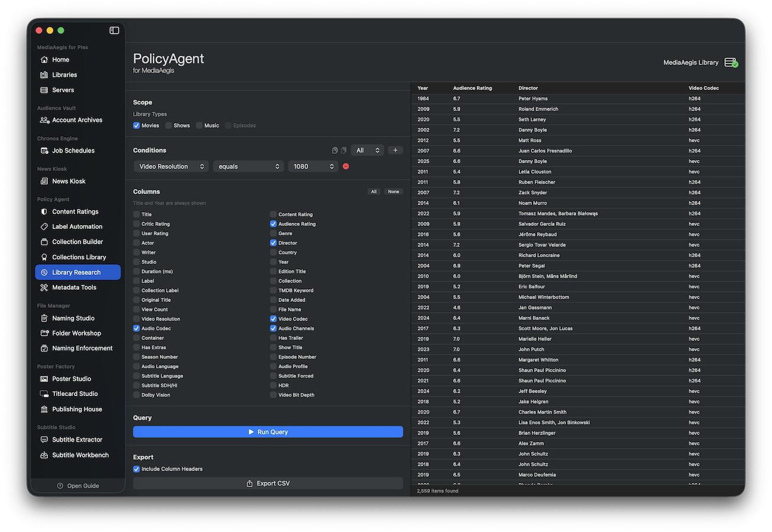Add a new condition with the plus icon
Viewport: 772px width, 532px height.
pyautogui.click(x=396, y=150)
